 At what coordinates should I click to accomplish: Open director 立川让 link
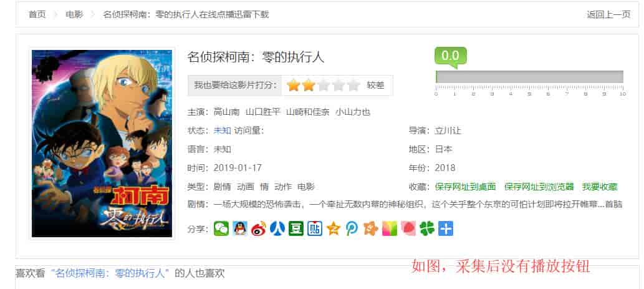(x=448, y=130)
